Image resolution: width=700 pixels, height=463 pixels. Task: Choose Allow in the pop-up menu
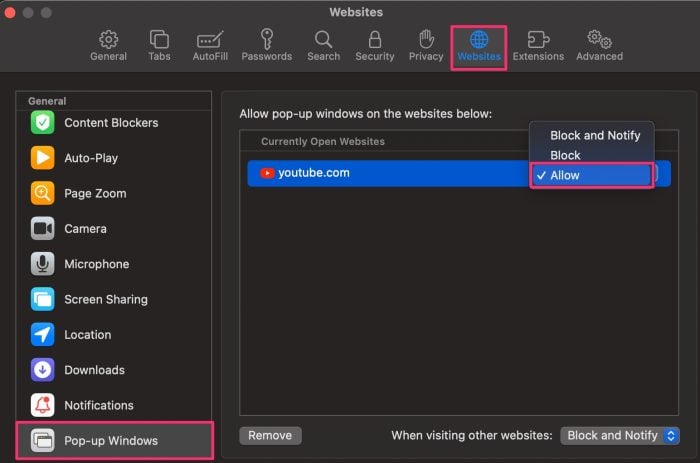[x=592, y=175]
